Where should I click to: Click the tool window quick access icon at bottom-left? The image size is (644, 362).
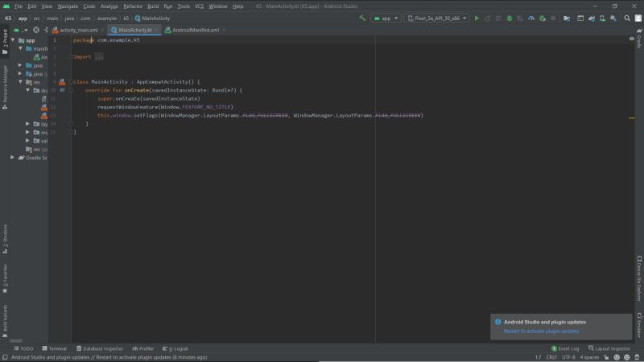5,357
